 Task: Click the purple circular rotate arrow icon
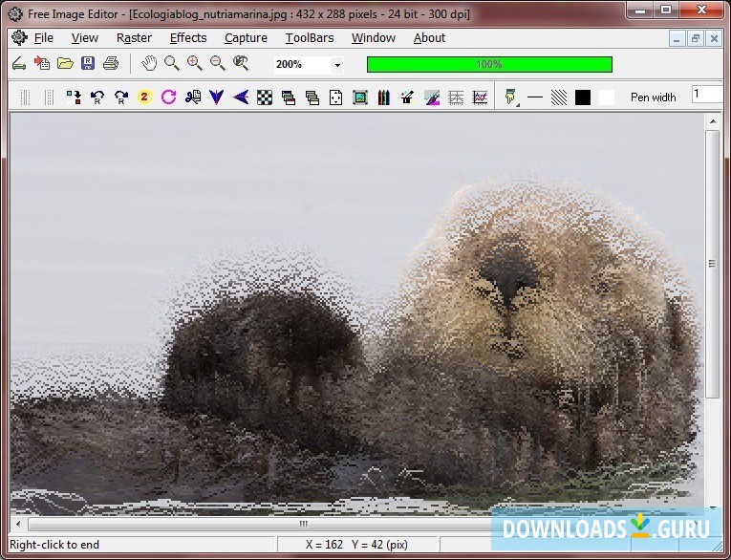pyautogui.click(x=169, y=97)
